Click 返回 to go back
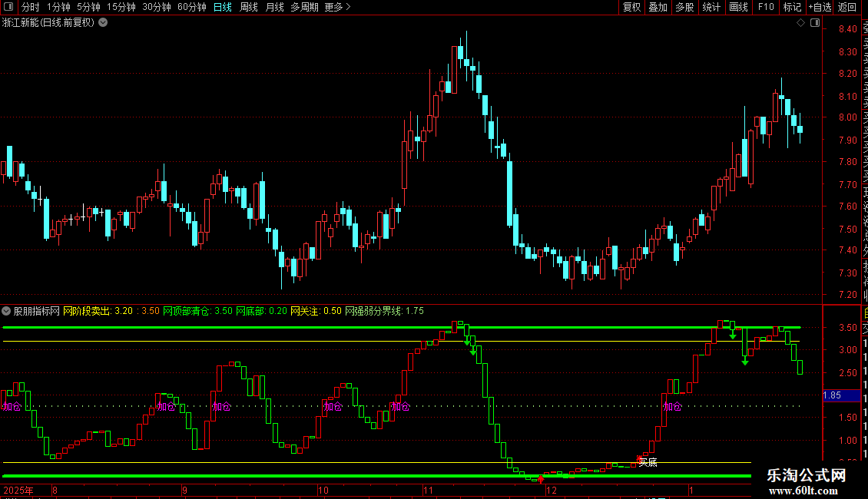The image size is (868, 499). click(x=847, y=7)
